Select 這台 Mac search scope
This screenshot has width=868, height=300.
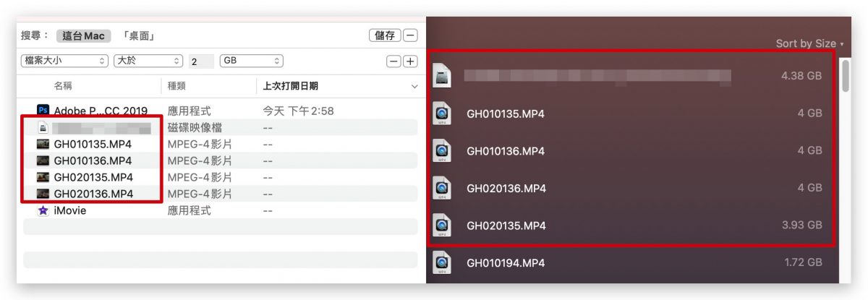[83, 35]
